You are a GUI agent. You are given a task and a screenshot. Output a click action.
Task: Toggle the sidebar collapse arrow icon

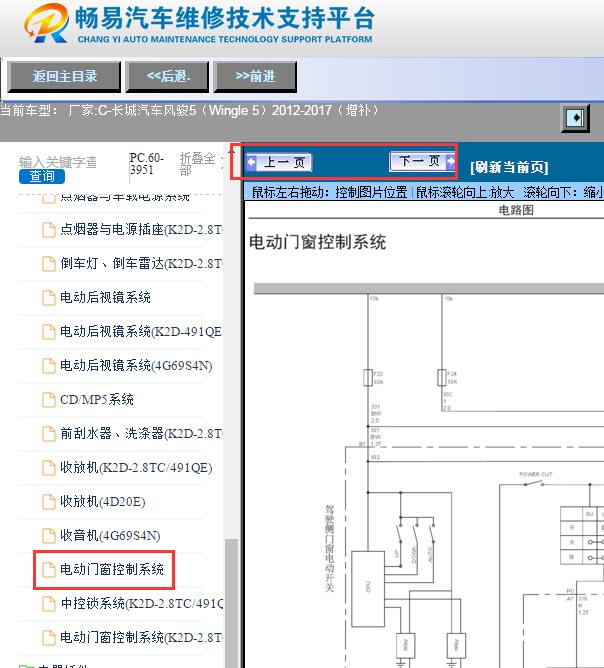tap(575, 118)
